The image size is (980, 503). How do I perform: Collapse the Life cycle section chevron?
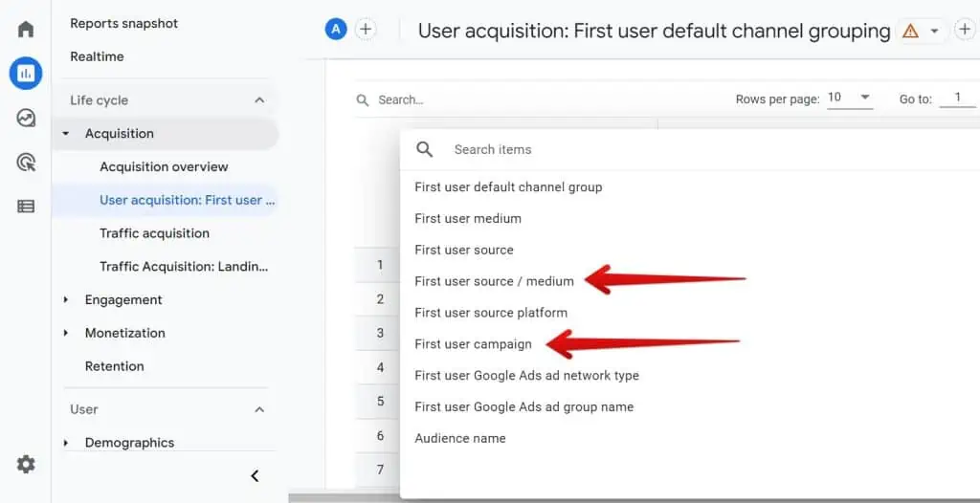[x=260, y=100]
